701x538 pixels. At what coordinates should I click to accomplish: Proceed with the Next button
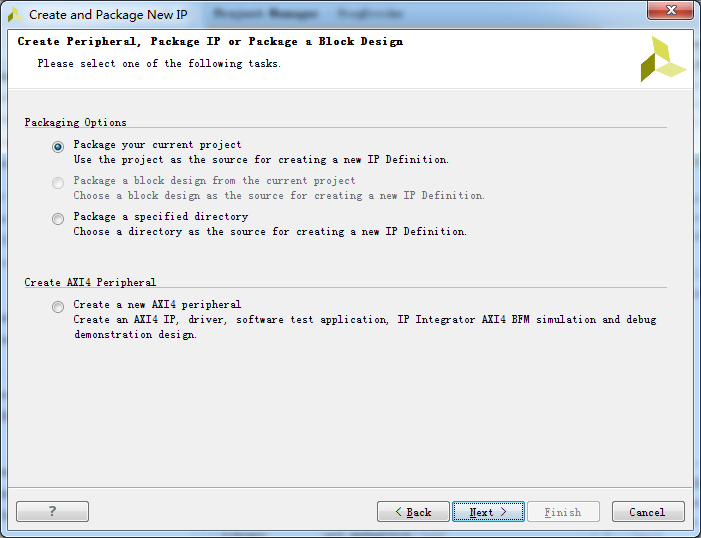click(488, 512)
